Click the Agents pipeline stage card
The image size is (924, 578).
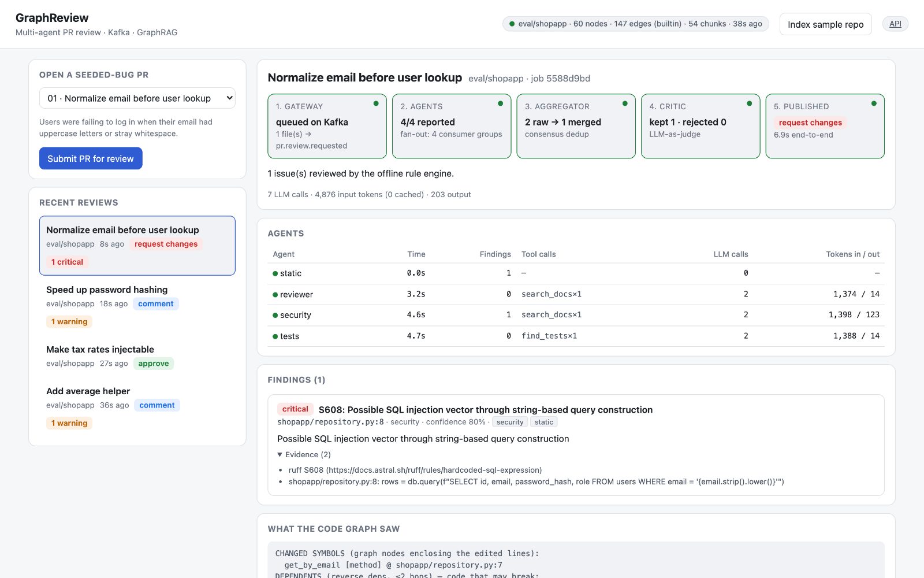[452, 126]
